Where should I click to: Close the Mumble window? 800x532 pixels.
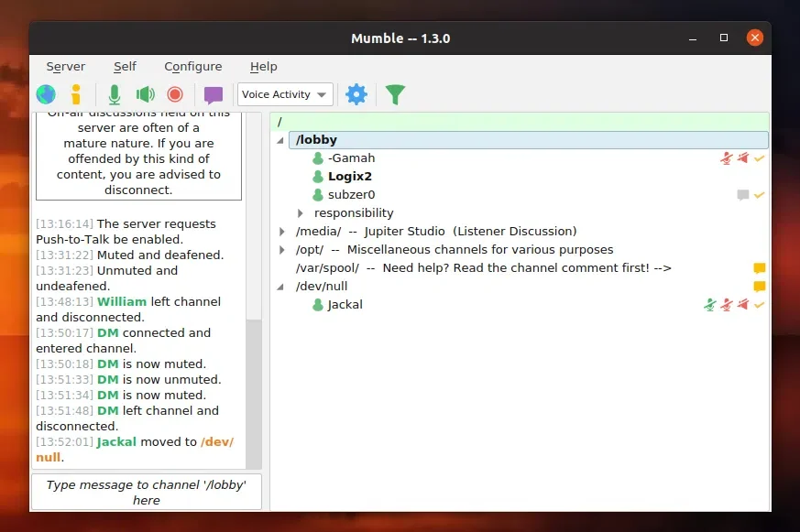[x=754, y=38]
